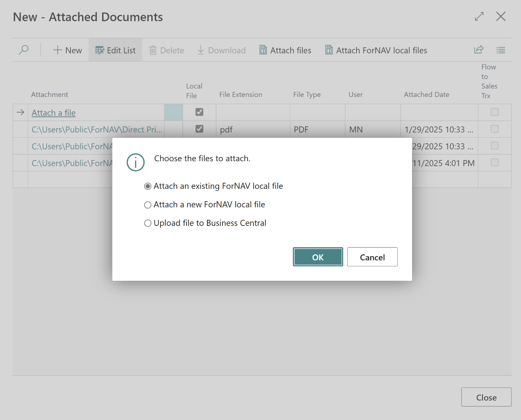Click the row selector arrow for Attach a file
This screenshot has width=521, height=420.
[x=20, y=112]
